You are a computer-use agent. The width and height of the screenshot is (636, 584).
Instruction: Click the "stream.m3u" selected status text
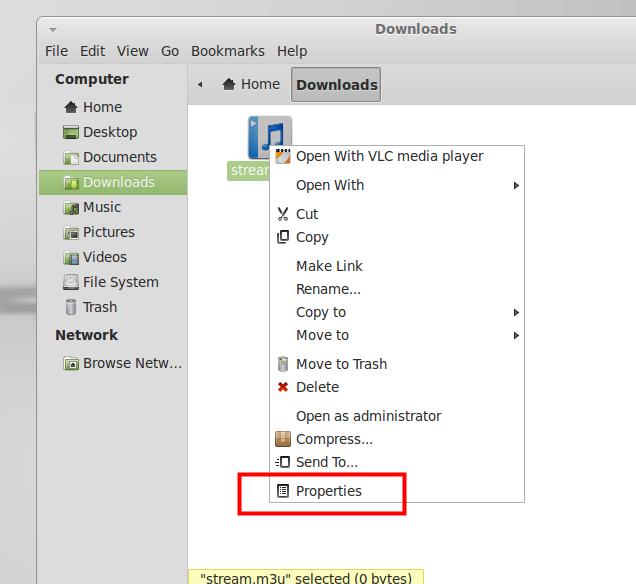click(x=306, y=578)
